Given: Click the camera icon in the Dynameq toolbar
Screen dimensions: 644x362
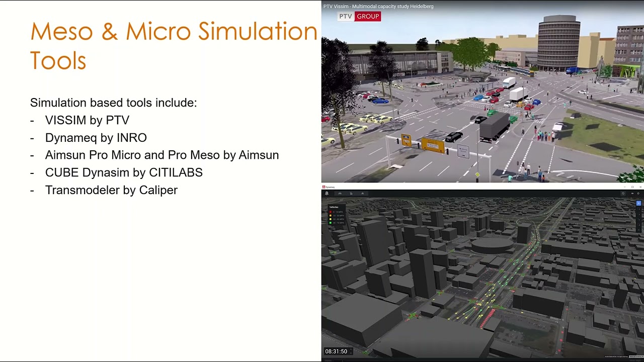Looking at the screenshot, I should [x=632, y=194].
